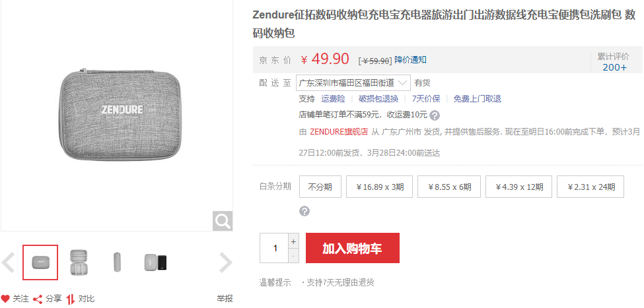The width and height of the screenshot is (644, 308).
Task: Click the quantity input field
Action: 274,248
